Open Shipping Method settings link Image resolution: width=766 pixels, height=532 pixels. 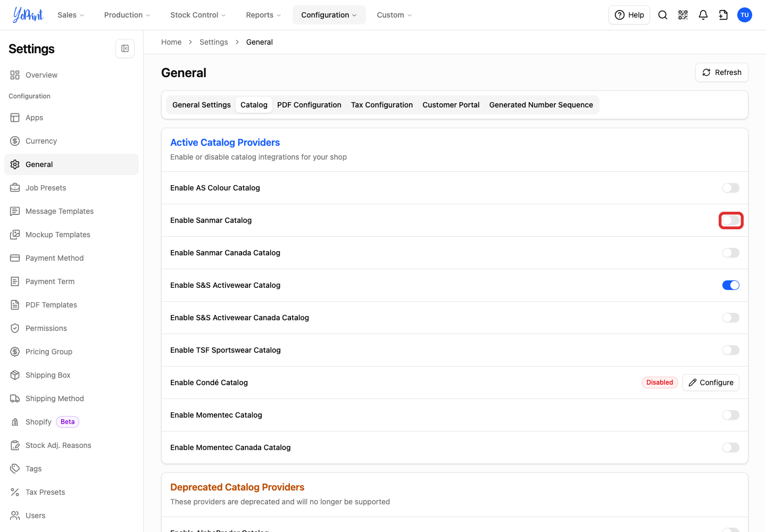coord(71,398)
